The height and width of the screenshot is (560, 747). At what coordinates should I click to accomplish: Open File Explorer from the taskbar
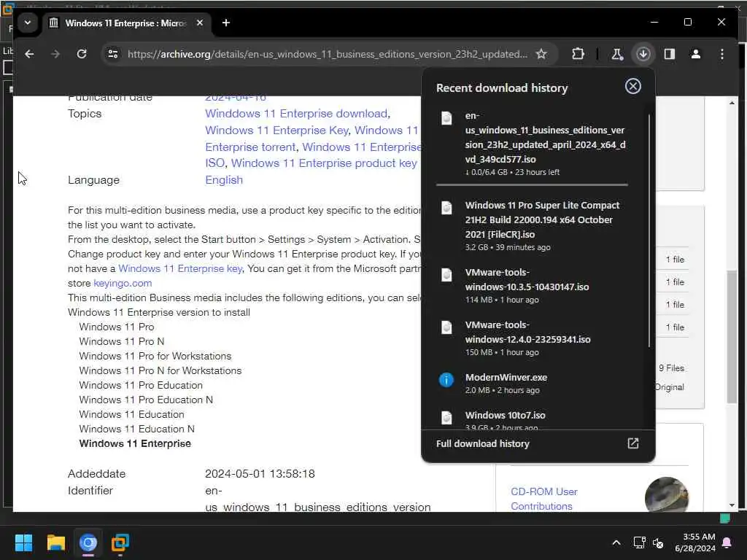coord(55,542)
